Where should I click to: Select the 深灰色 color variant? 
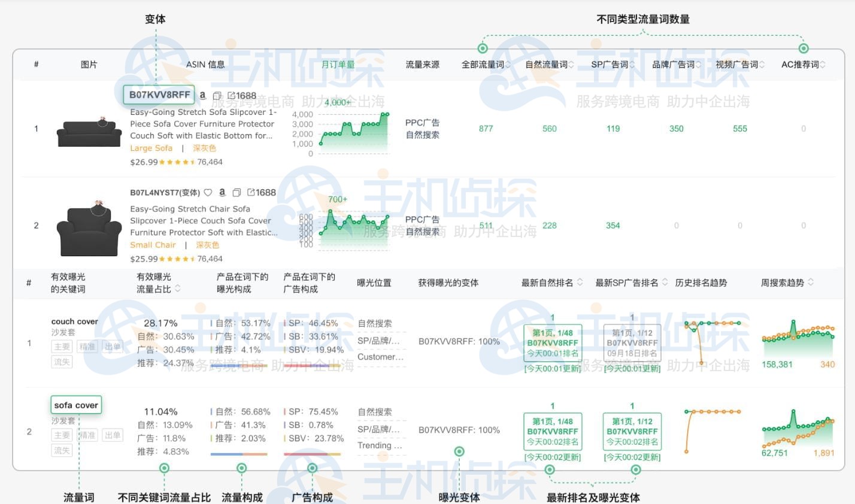click(x=204, y=148)
